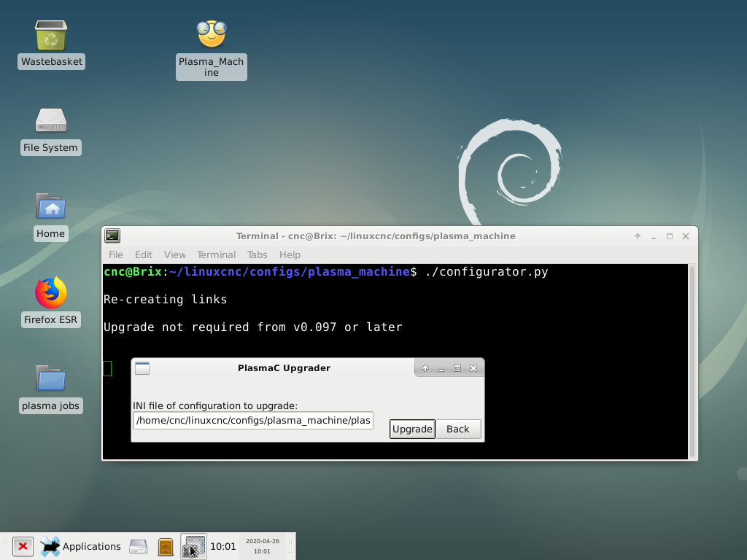747x560 pixels.
Task: Click the disk drive icon in the panel
Action: pos(138,546)
